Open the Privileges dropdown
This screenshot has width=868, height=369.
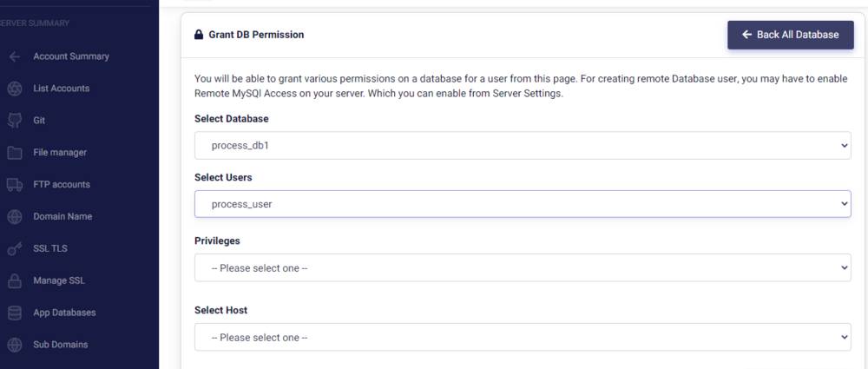[523, 268]
